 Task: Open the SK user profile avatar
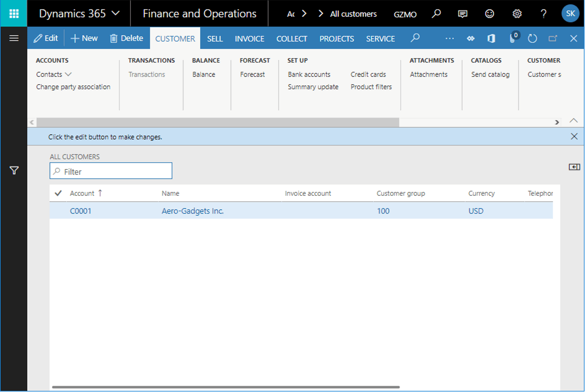pos(571,13)
